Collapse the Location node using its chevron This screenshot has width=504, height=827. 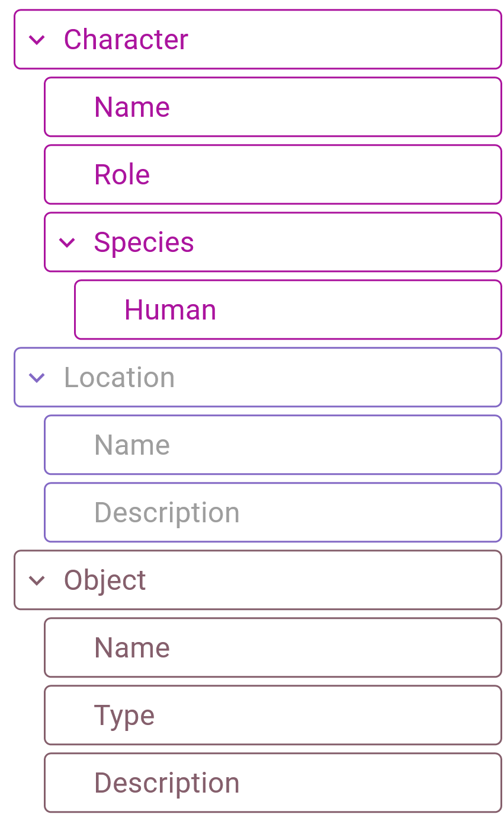pyautogui.click(x=37, y=377)
